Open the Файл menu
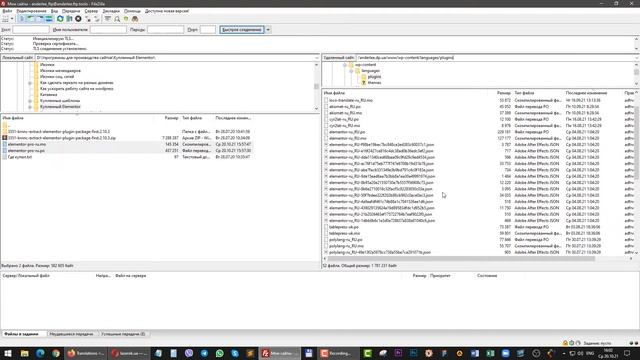Image resolution: width=640 pixels, height=360 pixels. click(x=7, y=11)
